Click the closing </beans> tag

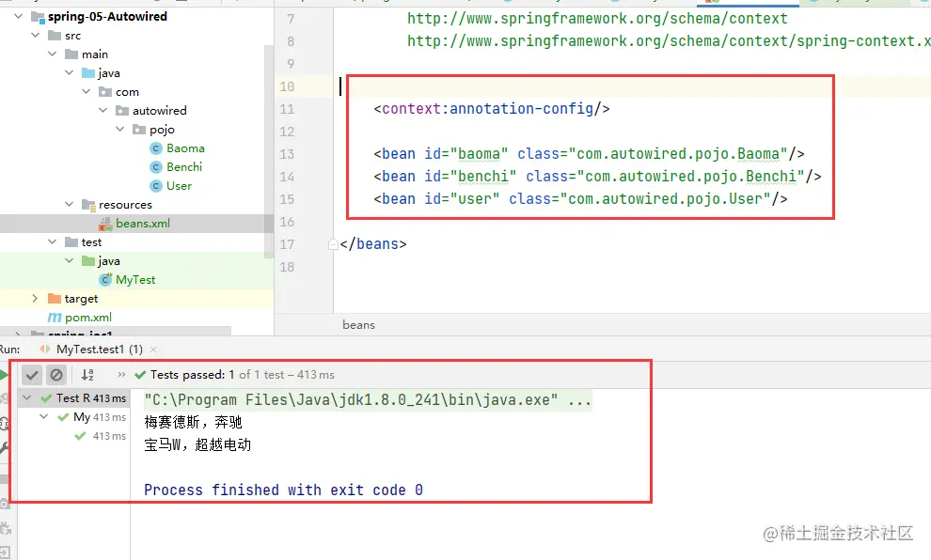373,244
